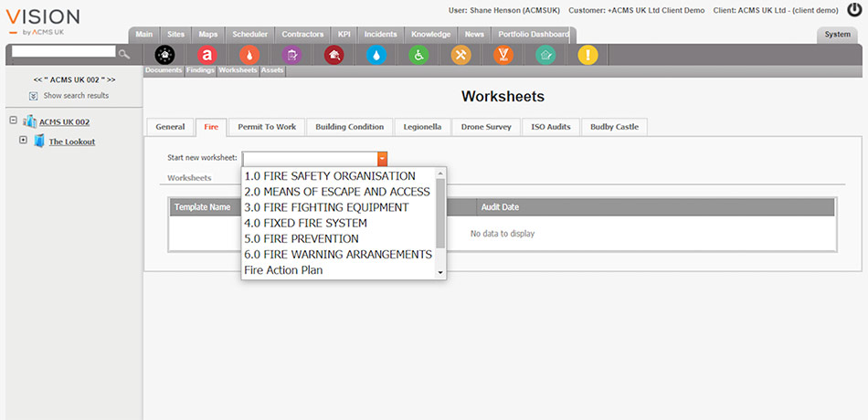The width and height of the screenshot is (868, 420).
Task: Open the System tab
Action: 837,35
